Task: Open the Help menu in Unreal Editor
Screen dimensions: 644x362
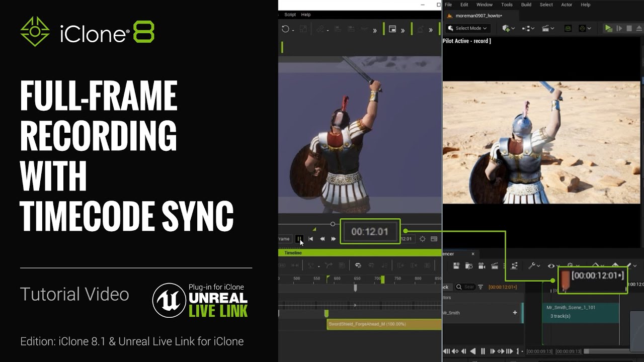Action: pos(586,5)
